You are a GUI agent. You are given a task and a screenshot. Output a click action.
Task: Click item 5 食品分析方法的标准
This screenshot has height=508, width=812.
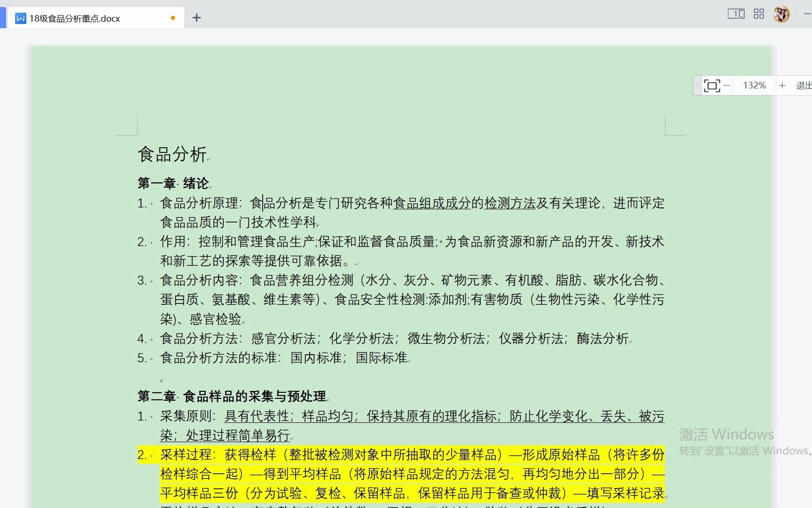[273, 358]
